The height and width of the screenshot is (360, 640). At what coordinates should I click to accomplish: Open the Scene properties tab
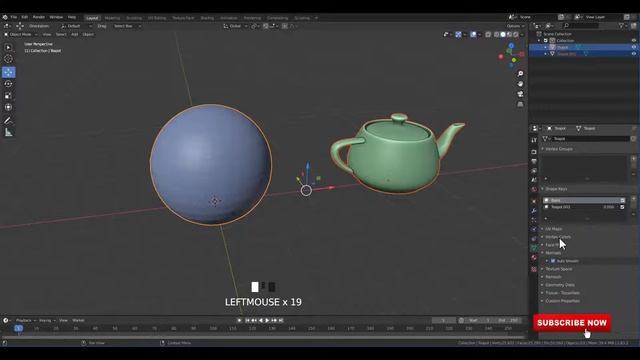point(534,180)
